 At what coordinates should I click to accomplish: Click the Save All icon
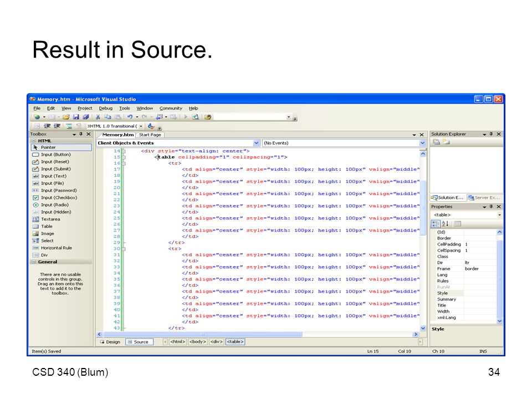coord(85,117)
